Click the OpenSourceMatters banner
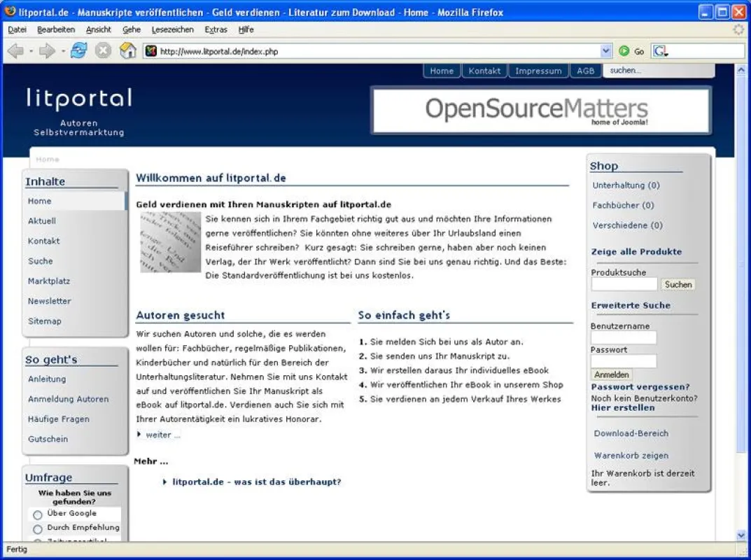 click(x=541, y=111)
